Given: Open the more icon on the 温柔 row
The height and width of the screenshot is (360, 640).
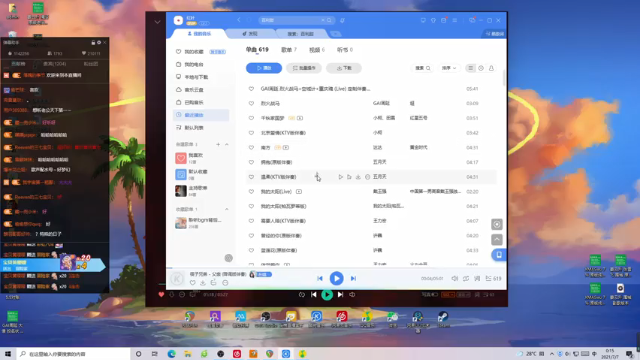Looking at the screenshot, I should (367, 177).
